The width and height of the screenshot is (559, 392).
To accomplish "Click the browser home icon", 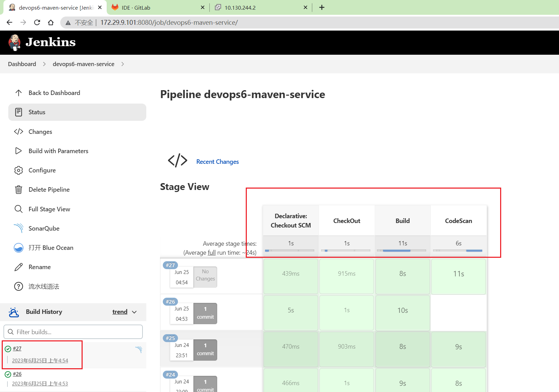I will [51, 22].
